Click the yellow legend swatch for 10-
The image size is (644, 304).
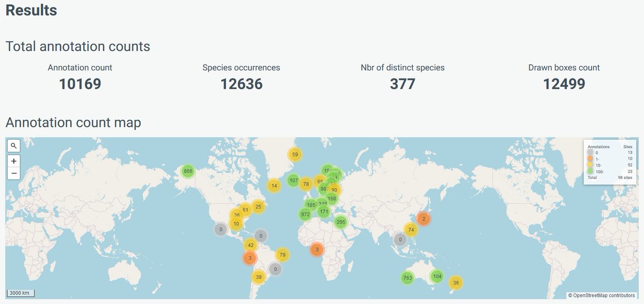591,165
